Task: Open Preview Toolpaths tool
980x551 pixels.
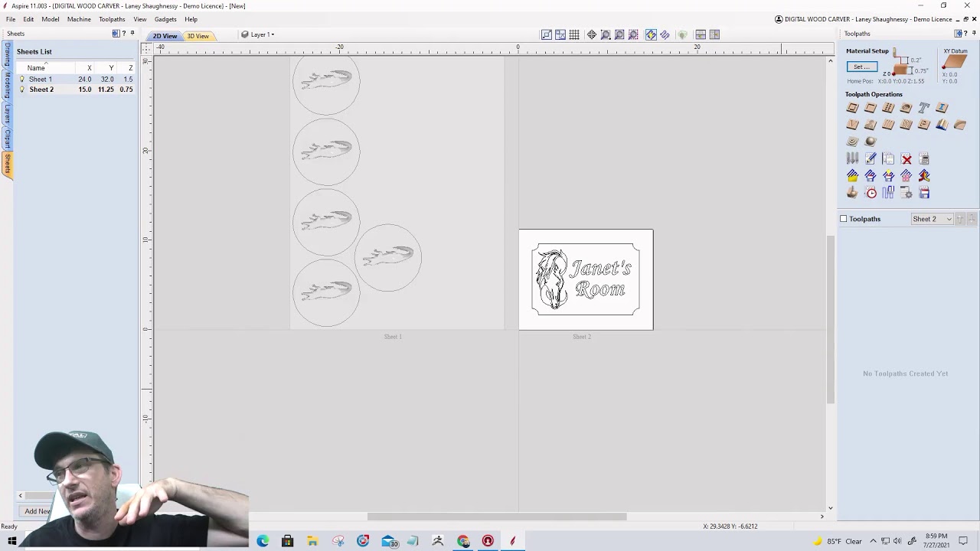Action: pyautogui.click(x=852, y=193)
